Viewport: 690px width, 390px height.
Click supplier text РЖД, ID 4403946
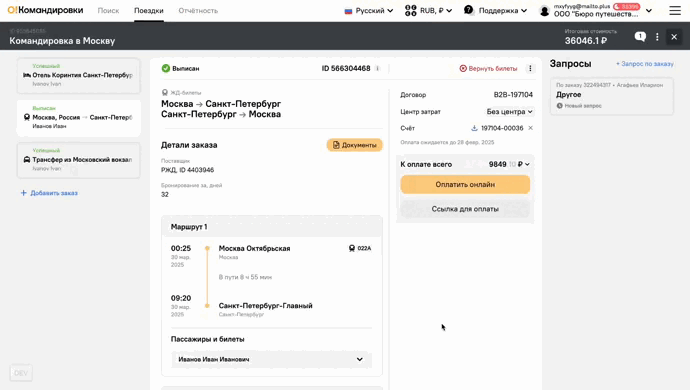coord(187,170)
